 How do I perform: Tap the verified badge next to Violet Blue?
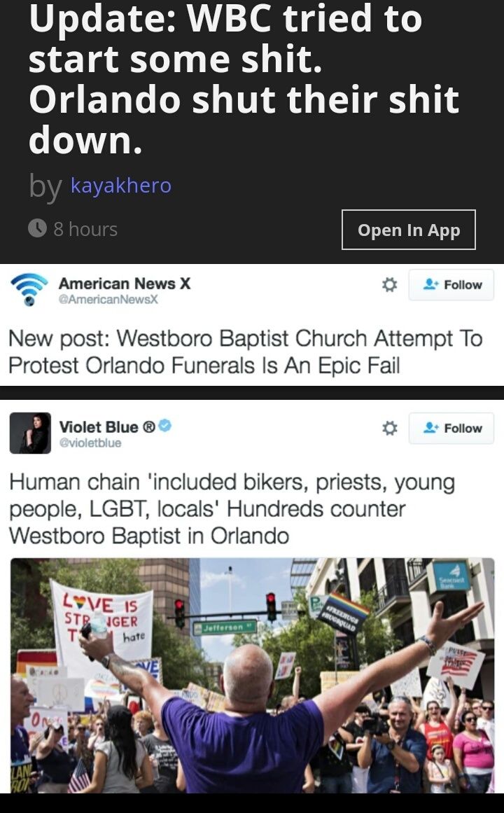165,426
